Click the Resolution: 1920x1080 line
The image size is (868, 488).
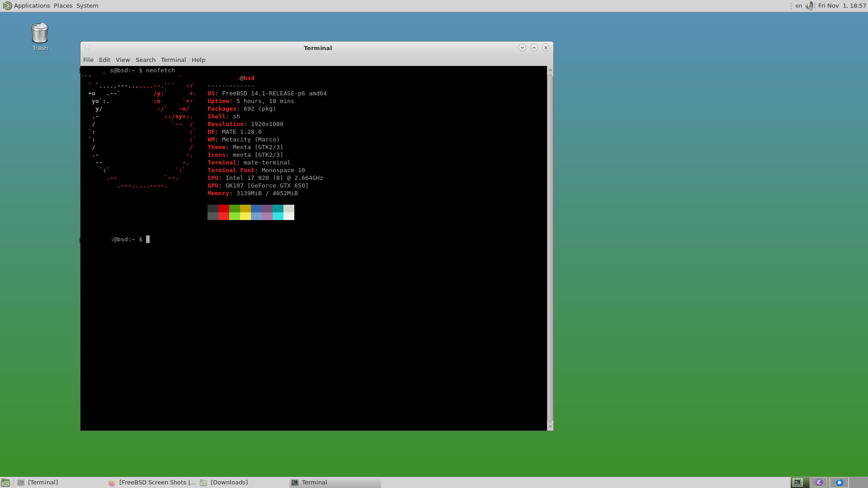pos(245,124)
